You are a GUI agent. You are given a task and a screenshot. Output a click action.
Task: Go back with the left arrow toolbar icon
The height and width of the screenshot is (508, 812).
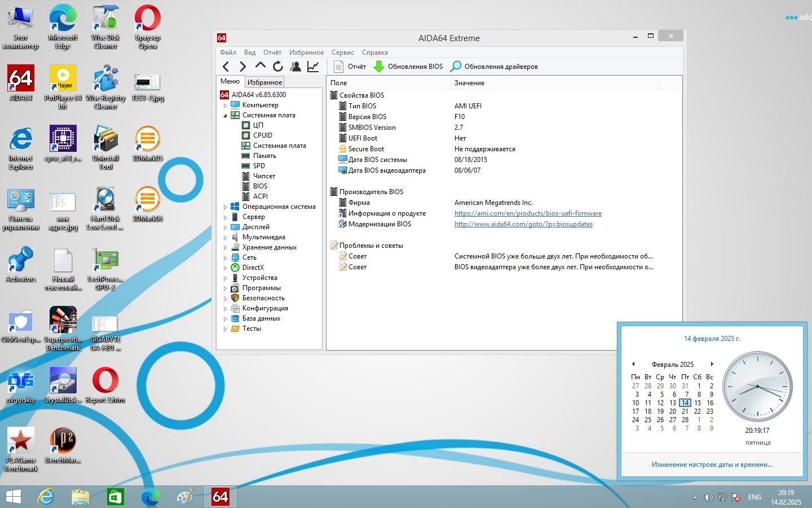coord(226,67)
